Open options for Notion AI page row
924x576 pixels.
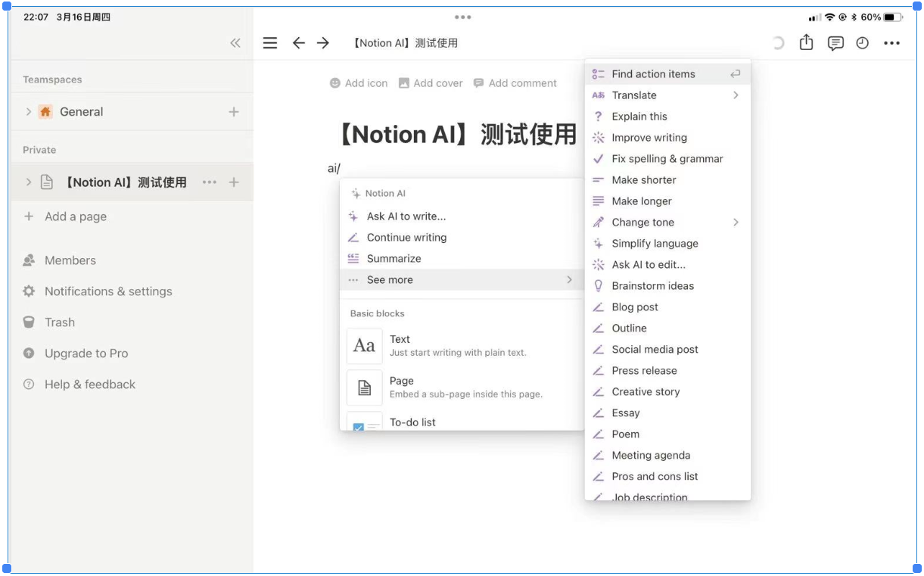point(210,182)
